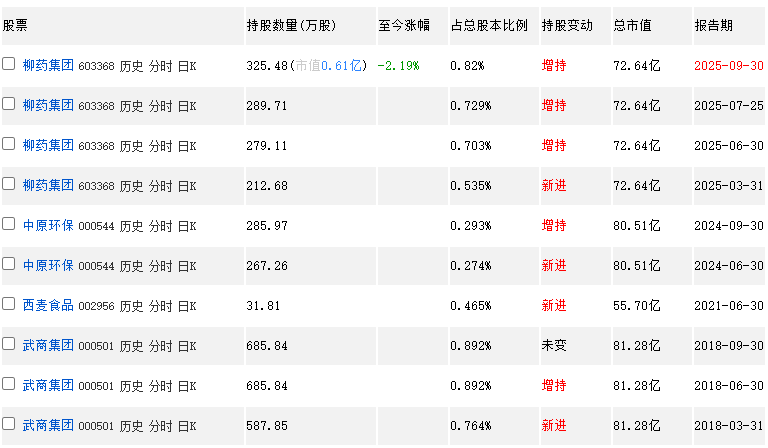Open 中原环保 link in 2024-06-30 row

click(48, 265)
